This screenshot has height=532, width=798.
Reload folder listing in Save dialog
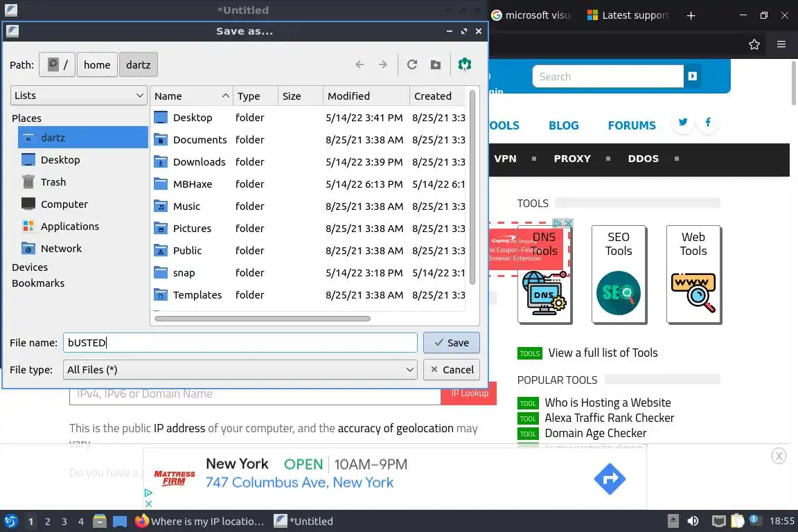click(x=412, y=64)
